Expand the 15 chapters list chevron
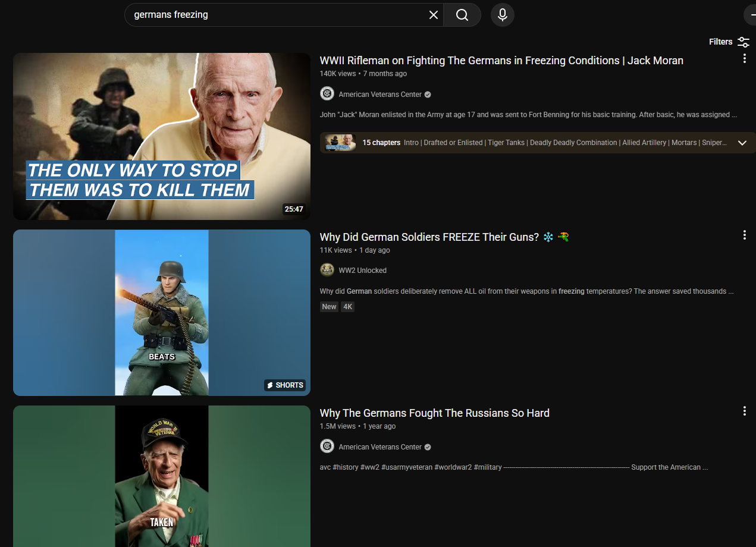Image resolution: width=756 pixels, height=547 pixels. point(742,143)
